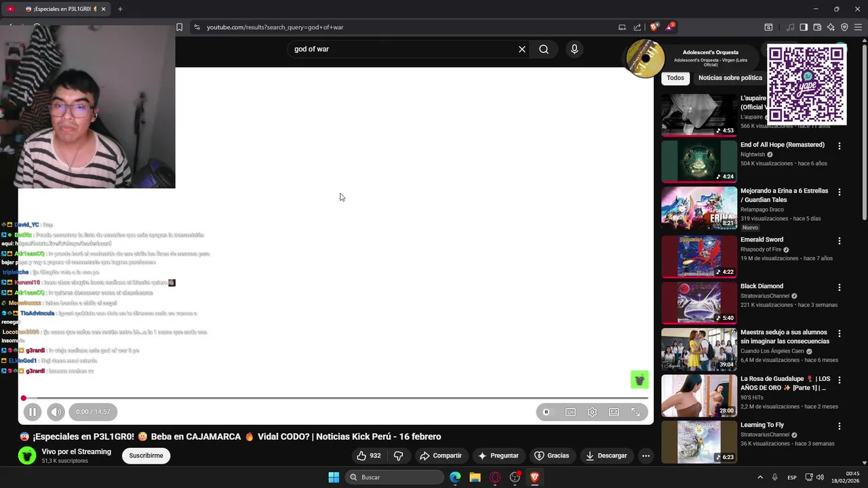Clear the YouTube search box with X
Image resolution: width=868 pixels, height=488 pixels.
522,49
